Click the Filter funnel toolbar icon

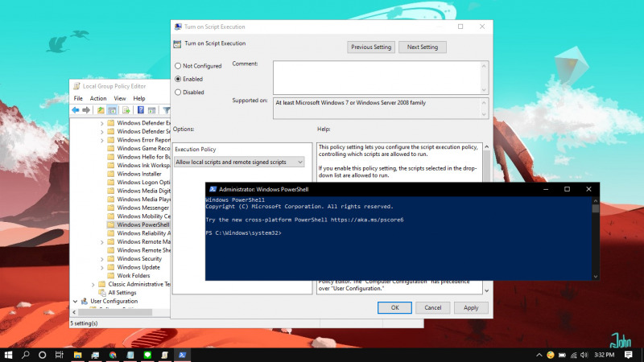[x=167, y=110]
